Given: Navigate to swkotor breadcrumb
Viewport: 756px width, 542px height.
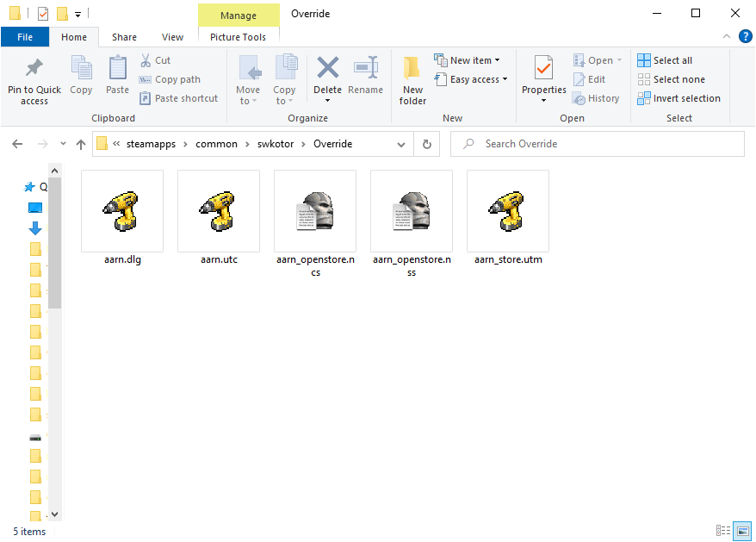Looking at the screenshot, I should click(x=276, y=144).
